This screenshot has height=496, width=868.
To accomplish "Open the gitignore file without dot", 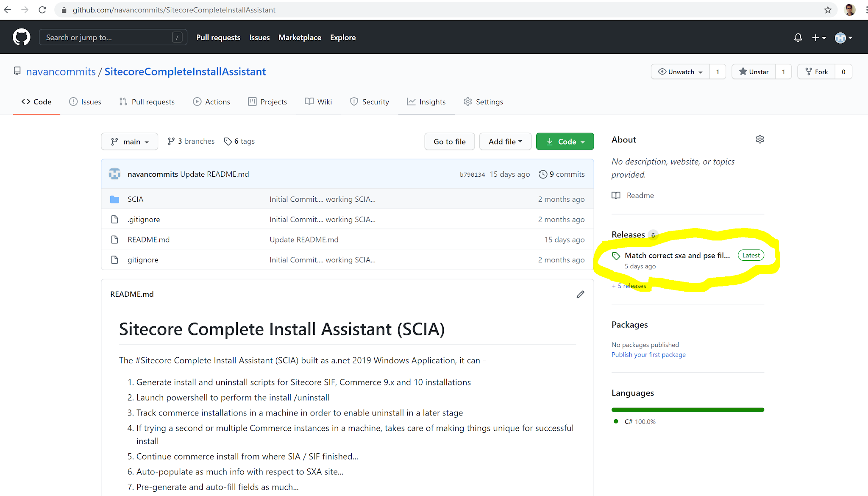I will tap(143, 260).
